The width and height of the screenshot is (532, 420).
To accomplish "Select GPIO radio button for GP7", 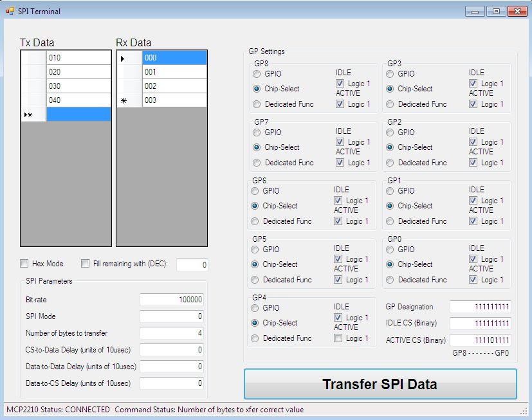I will (257, 132).
